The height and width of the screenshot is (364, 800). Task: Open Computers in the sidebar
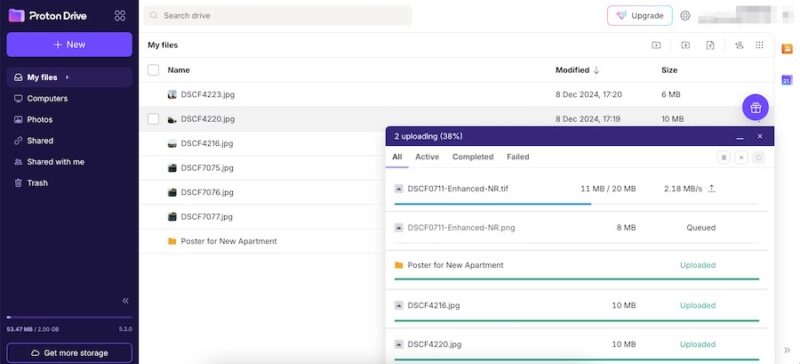pos(69,99)
